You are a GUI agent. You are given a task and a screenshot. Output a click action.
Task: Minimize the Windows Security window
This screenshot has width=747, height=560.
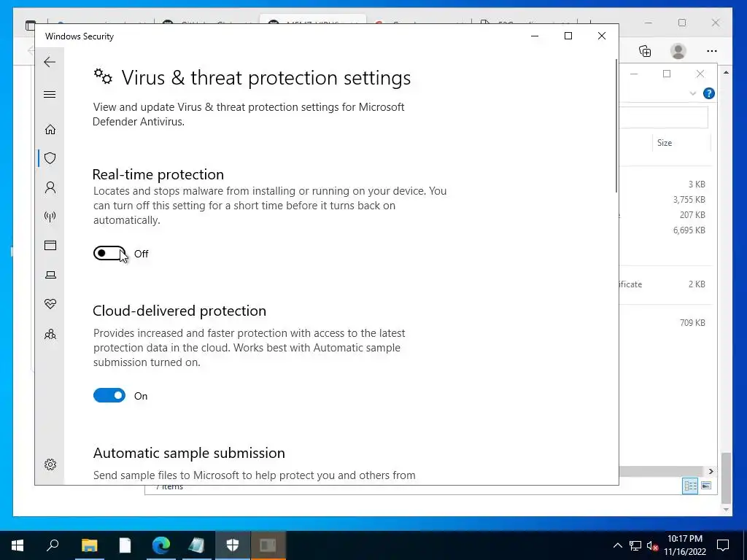click(535, 36)
